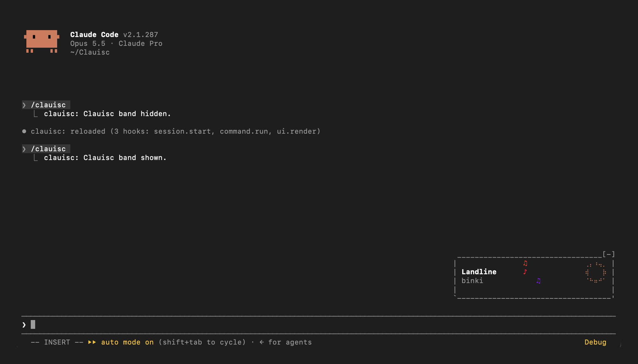
Task: Click the working directory '~/Clauisc'
Action: click(90, 52)
